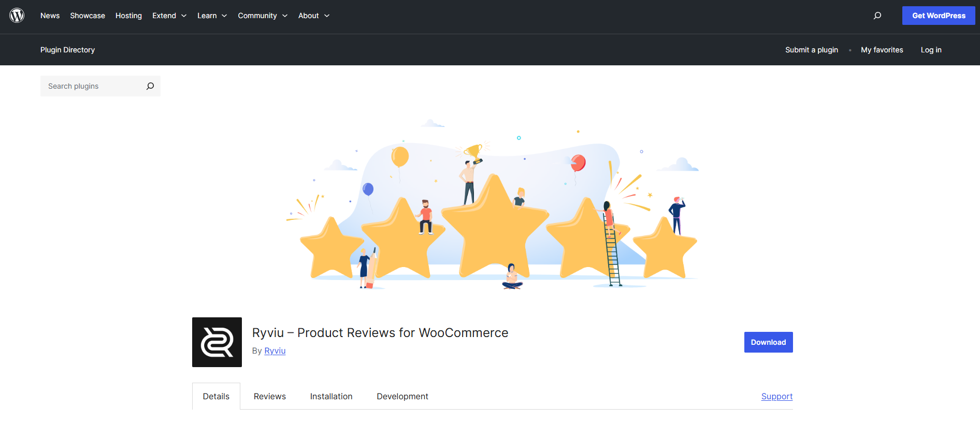Go to the News page
The image size is (980, 434).
point(50,16)
